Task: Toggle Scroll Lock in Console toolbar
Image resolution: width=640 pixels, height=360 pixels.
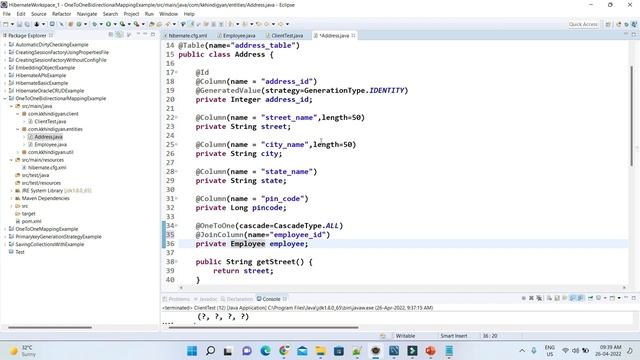Action: pos(556,298)
